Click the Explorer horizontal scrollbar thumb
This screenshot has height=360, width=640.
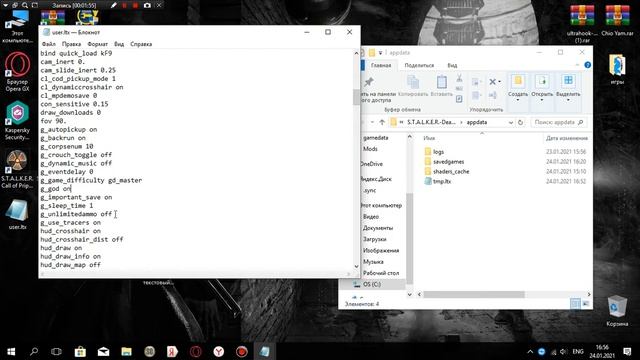point(474,294)
